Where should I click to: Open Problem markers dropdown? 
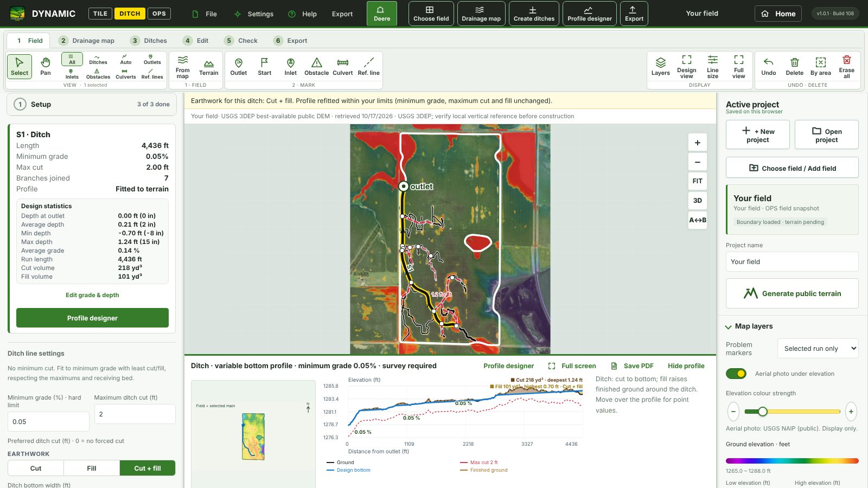818,349
